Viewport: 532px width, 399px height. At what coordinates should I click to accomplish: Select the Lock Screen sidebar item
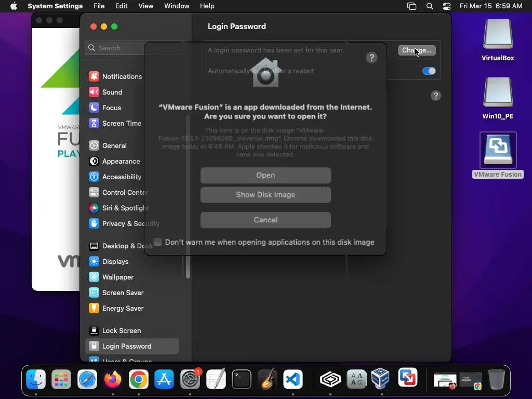point(115,331)
